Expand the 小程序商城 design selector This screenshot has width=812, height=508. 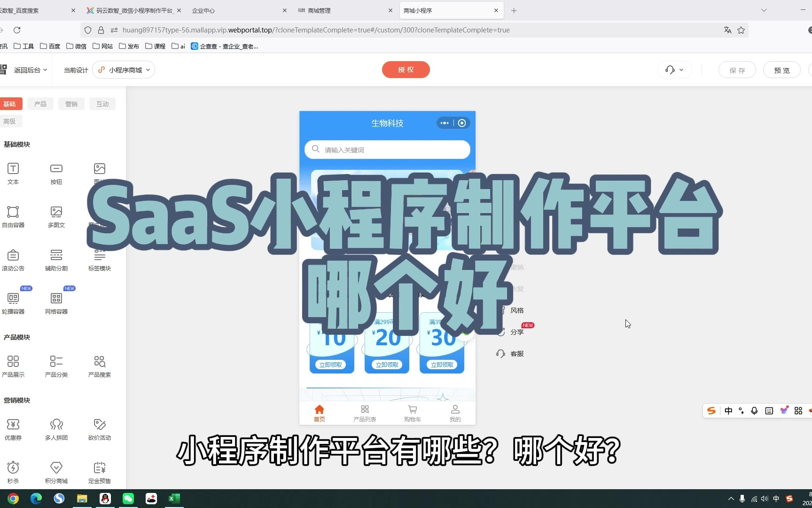point(124,70)
